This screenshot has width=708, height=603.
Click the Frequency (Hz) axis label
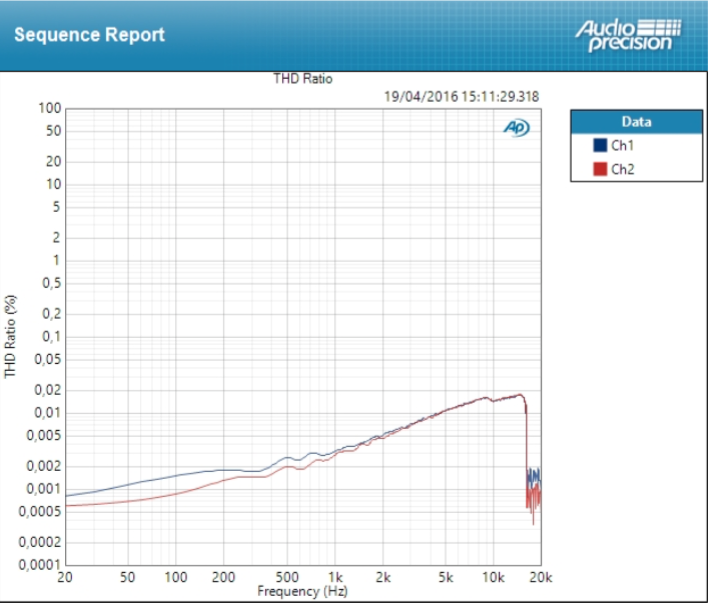(x=302, y=591)
